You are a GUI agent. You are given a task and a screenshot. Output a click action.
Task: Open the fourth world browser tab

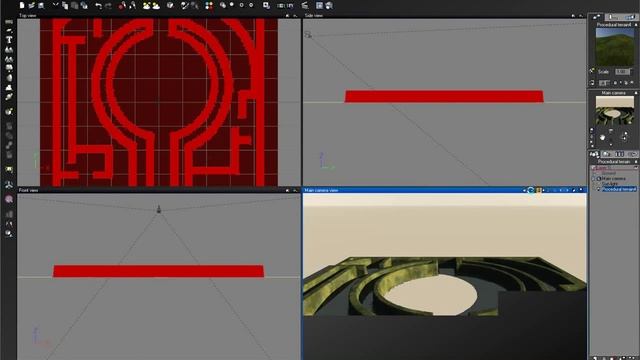633,154
